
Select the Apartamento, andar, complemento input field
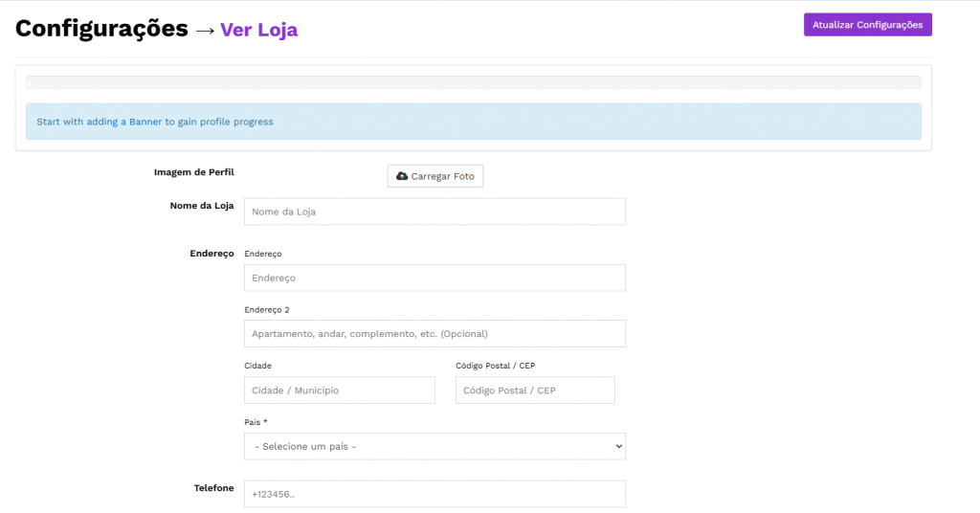[x=434, y=334]
